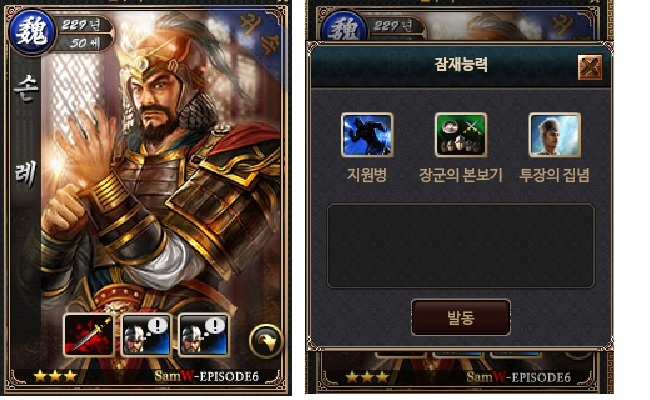Click the 잠재능력 dialog title bar
The height and width of the screenshot is (400, 650).
click(x=461, y=65)
